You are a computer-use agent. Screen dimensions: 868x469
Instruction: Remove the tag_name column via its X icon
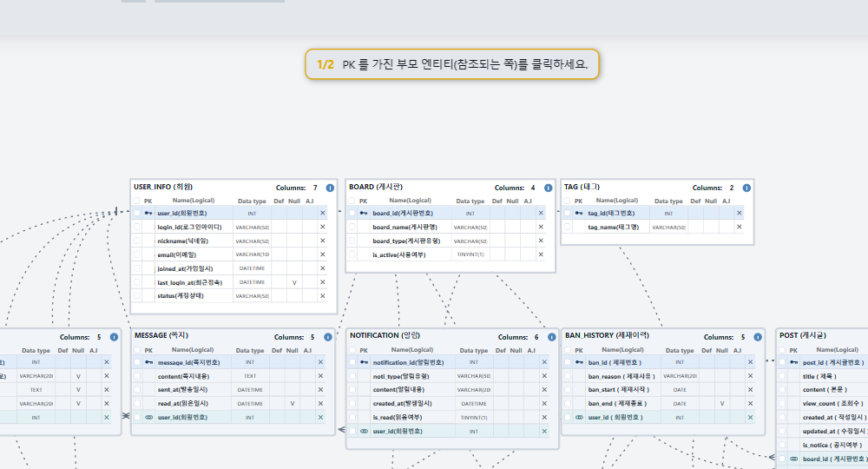click(739, 227)
